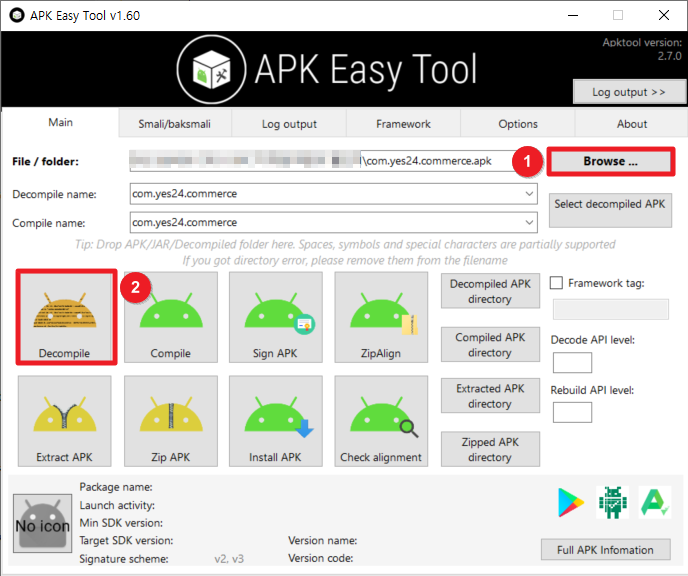Image resolution: width=688 pixels, height=576 pixels.
Task: Open the Zipped APK directory
Action: click(490, 449)
